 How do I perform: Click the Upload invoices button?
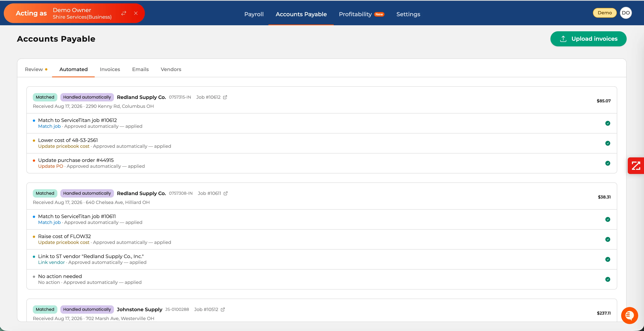tap(588, 39)
